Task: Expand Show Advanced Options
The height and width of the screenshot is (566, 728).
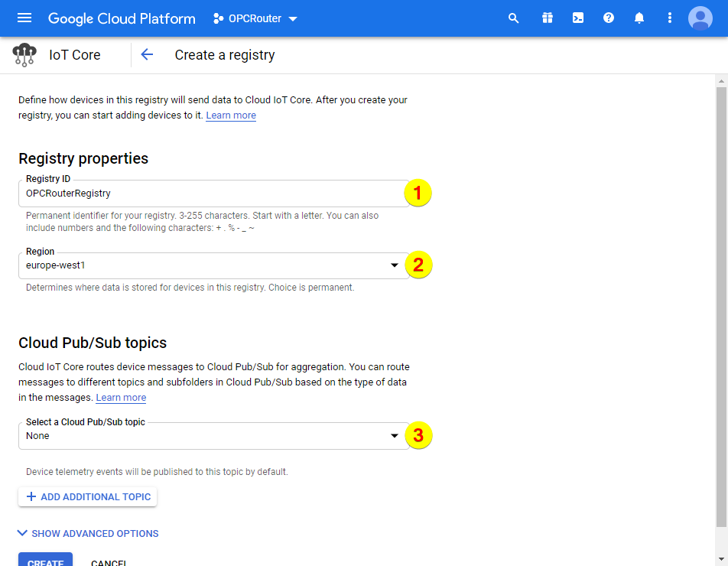Action: 88,533
